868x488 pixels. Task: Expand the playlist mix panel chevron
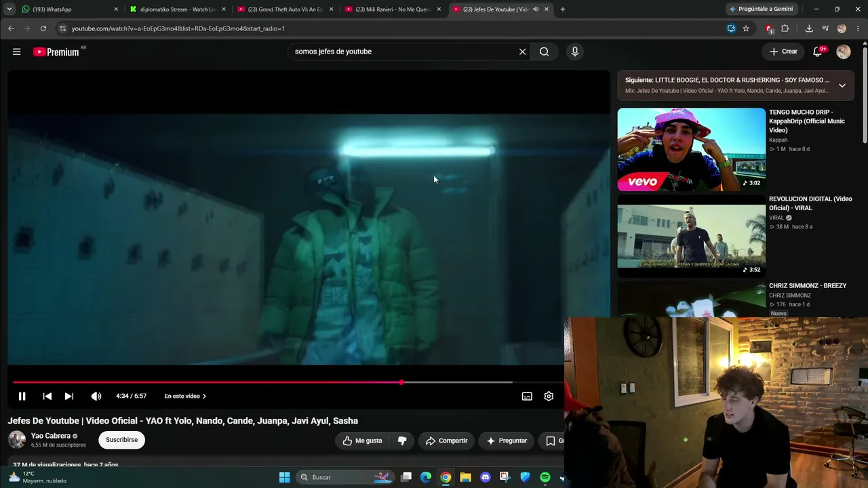coord(842,85)
